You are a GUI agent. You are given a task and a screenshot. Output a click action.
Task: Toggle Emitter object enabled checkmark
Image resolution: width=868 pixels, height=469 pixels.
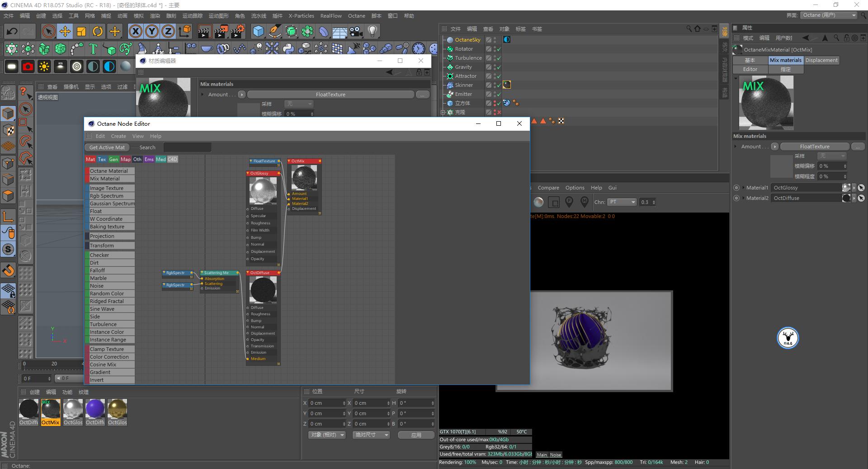pyautogui.click(x=499, y=94)
